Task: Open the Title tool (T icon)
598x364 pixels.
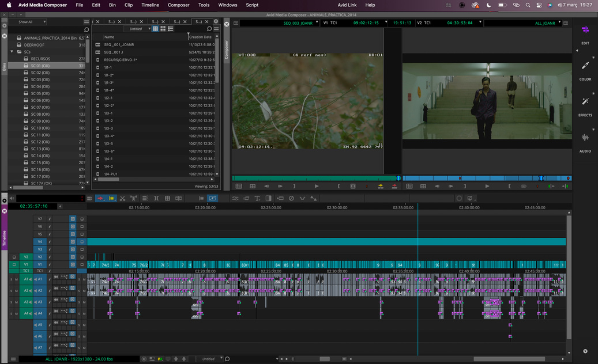Action: 257,198
